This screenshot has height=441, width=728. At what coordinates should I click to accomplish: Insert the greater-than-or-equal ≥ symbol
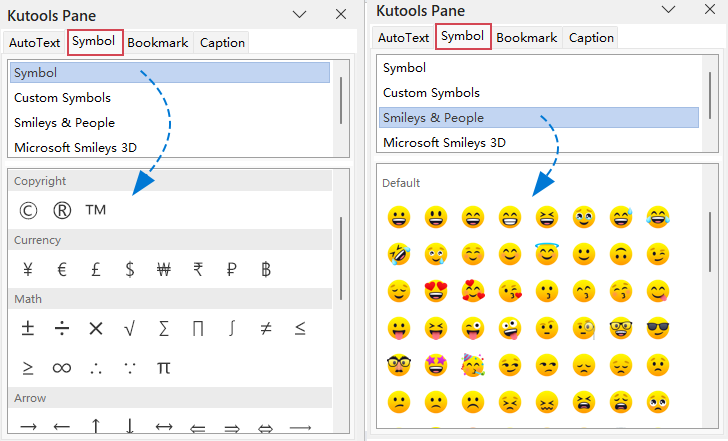pyautogui.click(x=28, y=368)
